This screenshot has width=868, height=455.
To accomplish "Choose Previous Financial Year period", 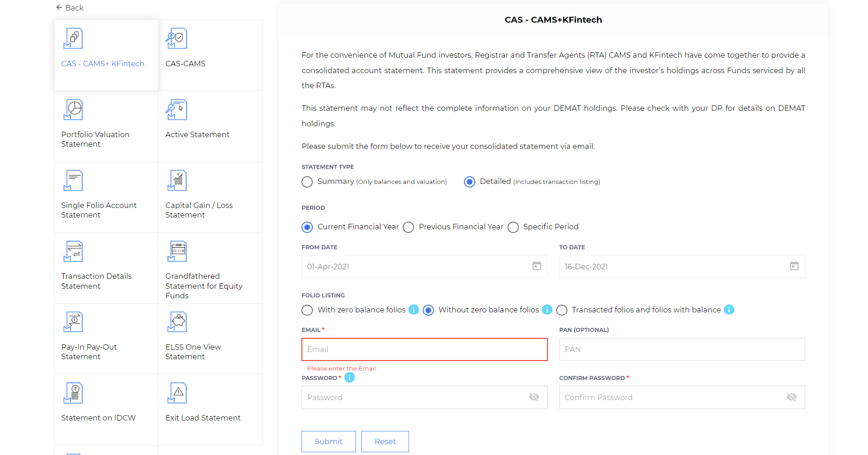I will pos(409,227).
